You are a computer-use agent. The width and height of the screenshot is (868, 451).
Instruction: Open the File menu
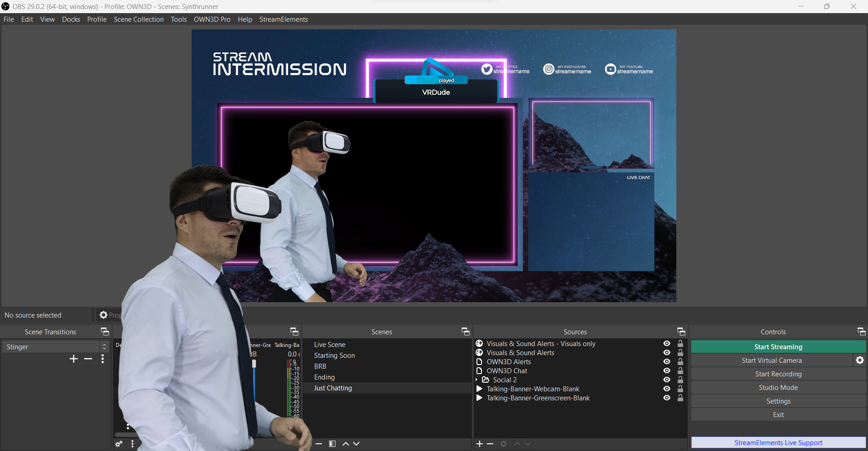[x=9, y=19]
